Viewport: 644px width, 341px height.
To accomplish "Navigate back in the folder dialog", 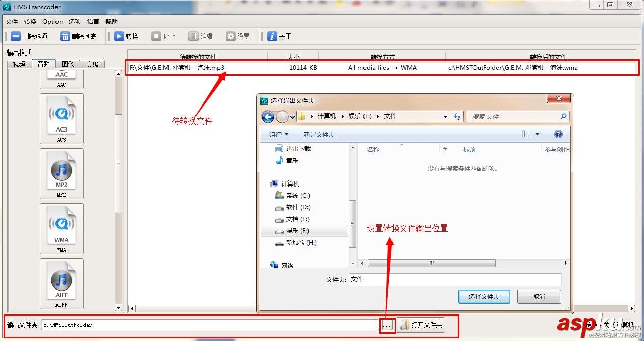I will (x=268, y=116).
